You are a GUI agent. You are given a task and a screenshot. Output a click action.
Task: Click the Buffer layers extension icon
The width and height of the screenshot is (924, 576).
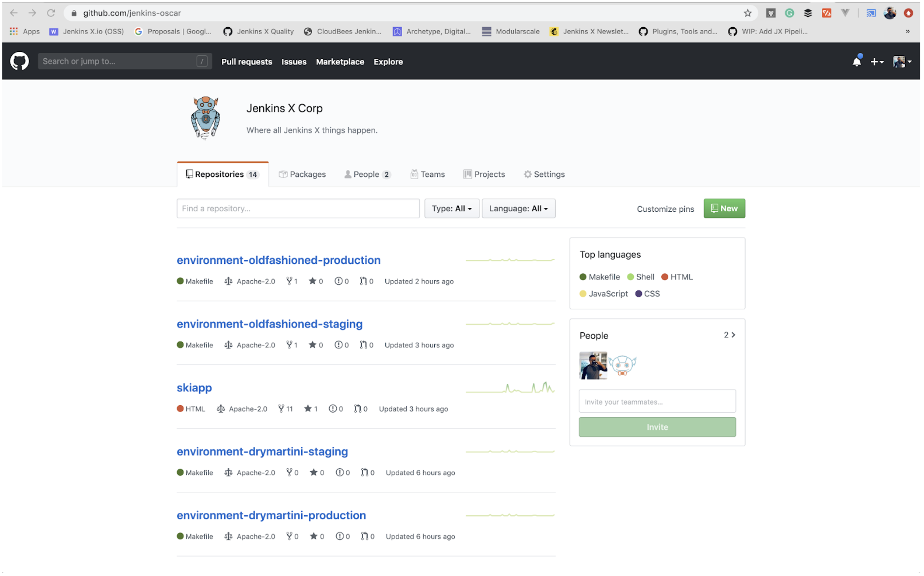808,13
